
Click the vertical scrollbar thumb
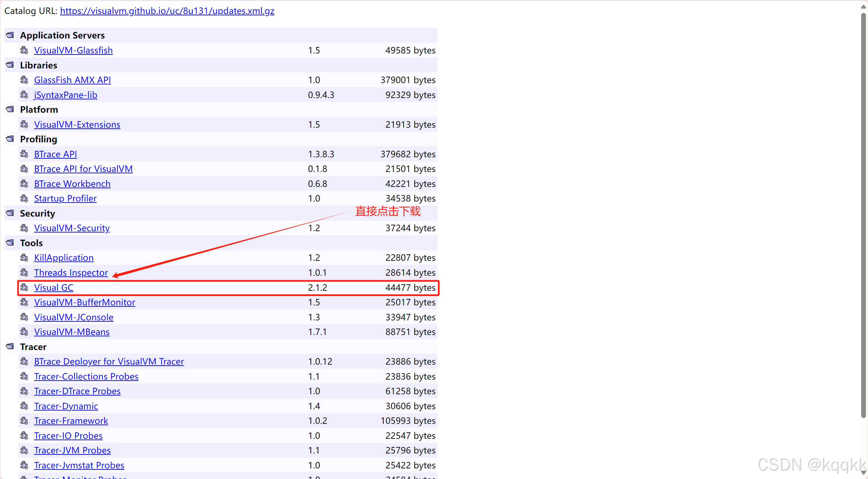[863, 214]
